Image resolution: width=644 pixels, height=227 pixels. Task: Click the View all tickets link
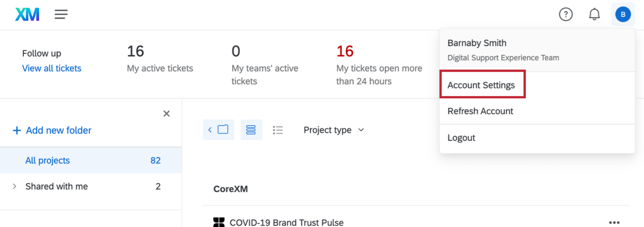(x=52, y=68)
